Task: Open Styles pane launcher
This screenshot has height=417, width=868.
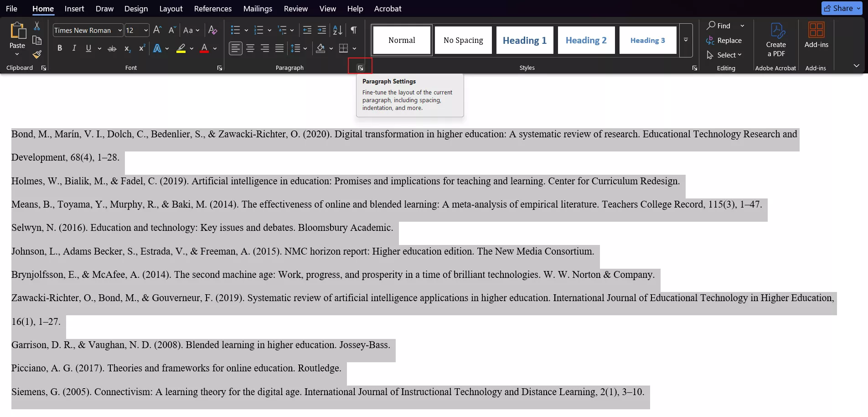Action: pyautogui.click(x=695, y=68)
